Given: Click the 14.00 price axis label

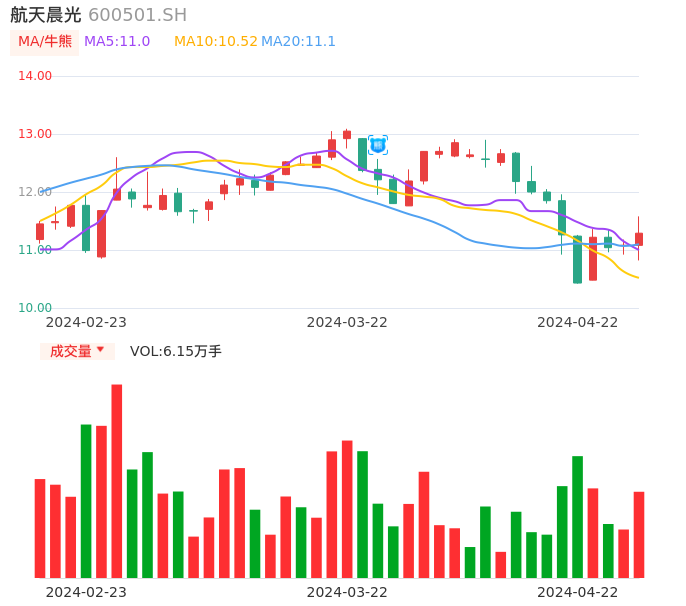Looking at the screenshot, I should pos(35,76).
